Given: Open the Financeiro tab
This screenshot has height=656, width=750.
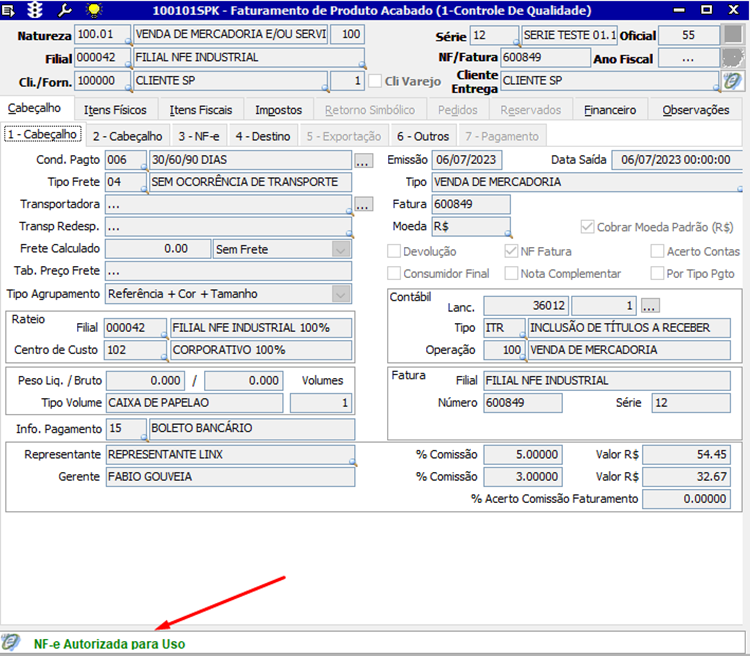Looking at the screenshot, I should 610,110.
